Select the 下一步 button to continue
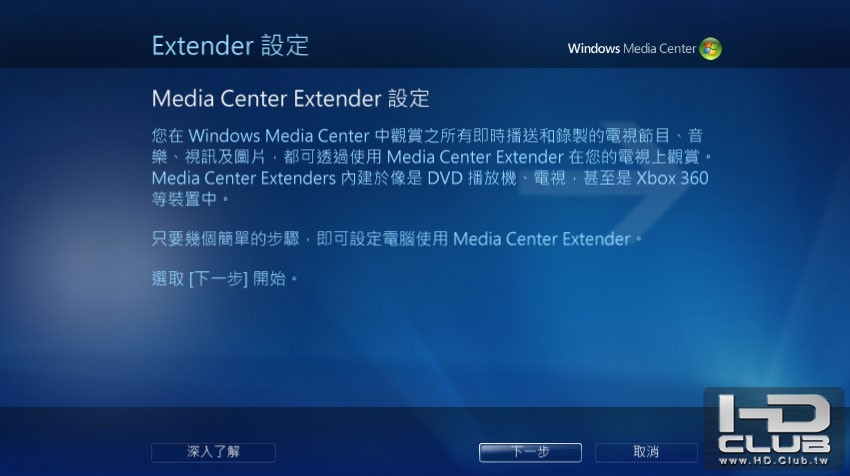The width and height of the screenshot is (850, 476). click(x=530, y=452)
